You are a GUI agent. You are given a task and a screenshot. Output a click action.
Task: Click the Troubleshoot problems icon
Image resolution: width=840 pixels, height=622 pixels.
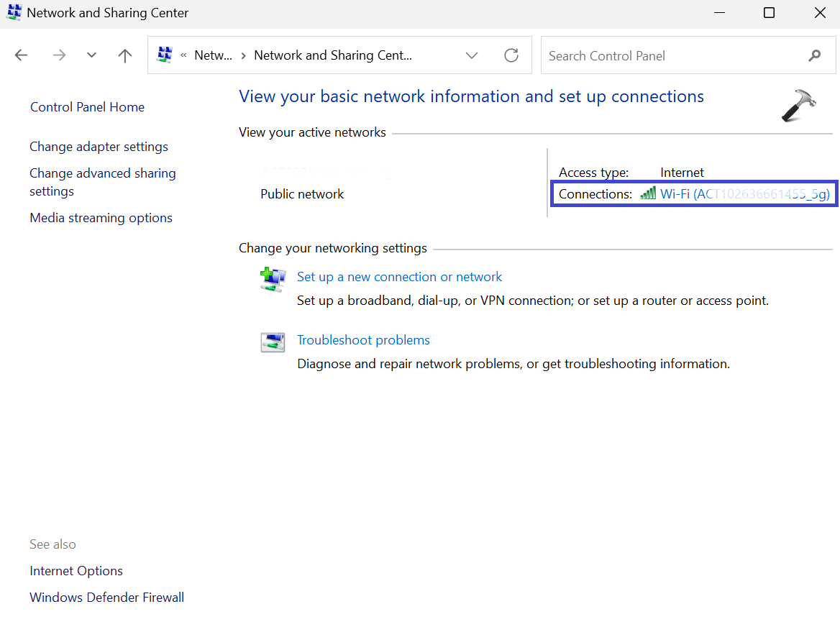tap(273, 342)
